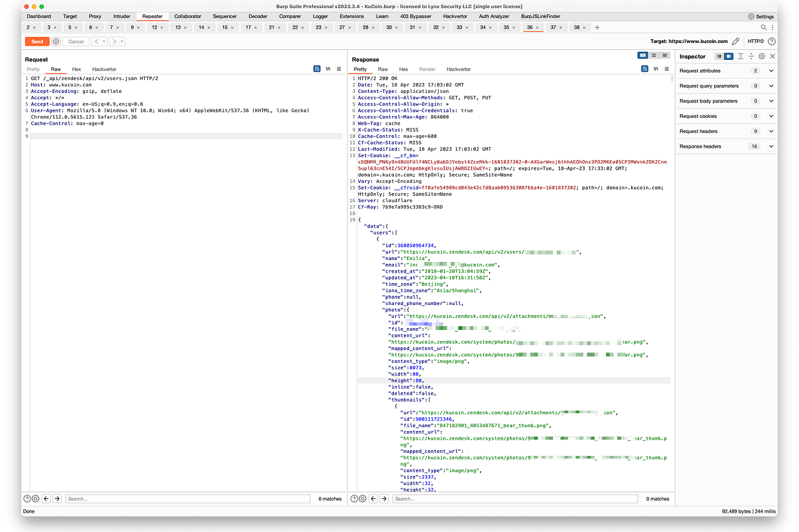The height and width of the screenshot is (532, 799).
Task: Jump to the previous match in the request search
Action: pyautogui.click(x=46, y=498)
